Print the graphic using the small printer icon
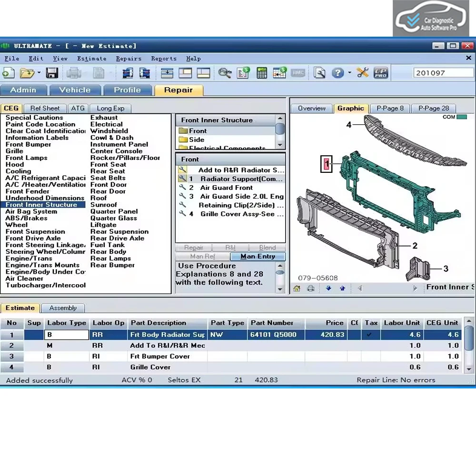The height and width of the screenshot is (476, 476). 310,288
